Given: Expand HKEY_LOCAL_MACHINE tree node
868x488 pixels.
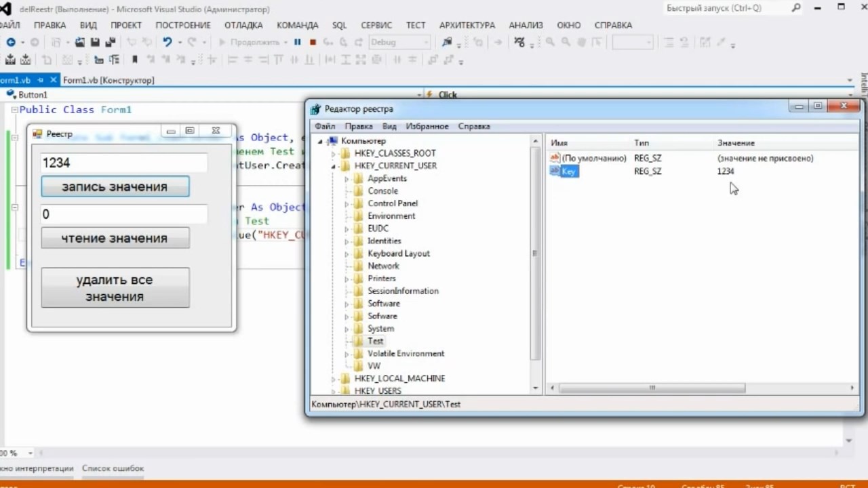Looking at the screenshot, I should 333,379.
